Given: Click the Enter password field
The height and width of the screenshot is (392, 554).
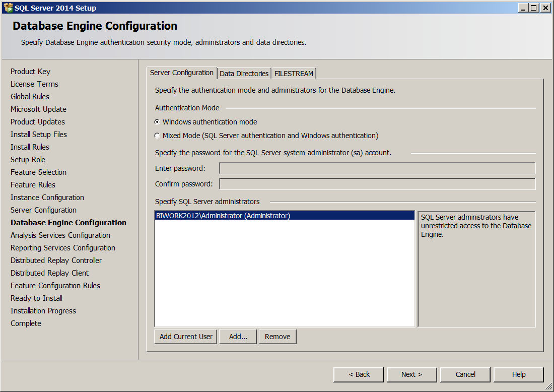Looking at the screenshot, I should click(377, 168).
